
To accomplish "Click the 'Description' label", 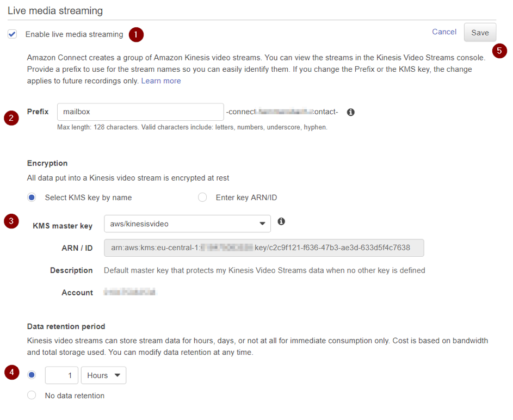I will 71,270.
